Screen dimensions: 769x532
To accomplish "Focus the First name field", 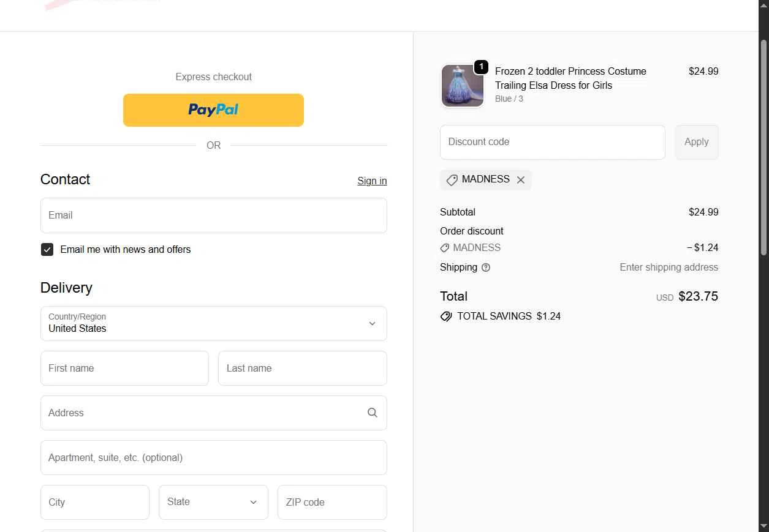I will point(124,368).
